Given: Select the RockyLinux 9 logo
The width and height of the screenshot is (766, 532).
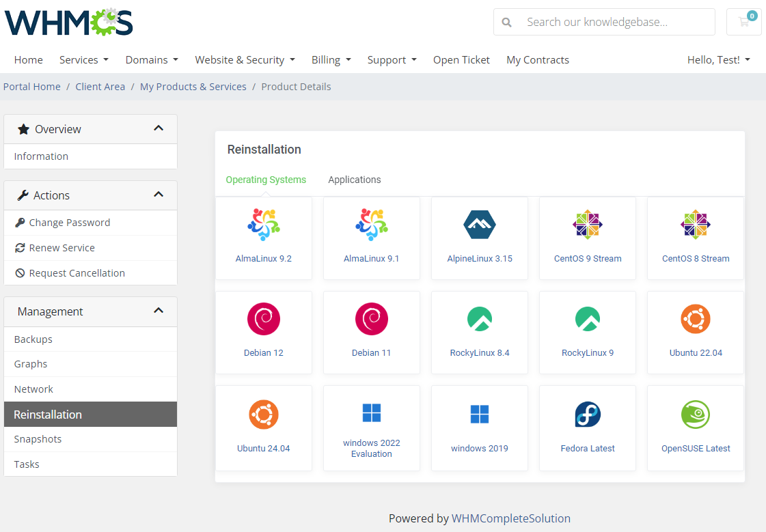Looking at the screenshot, I should click(x=588, y=319).
